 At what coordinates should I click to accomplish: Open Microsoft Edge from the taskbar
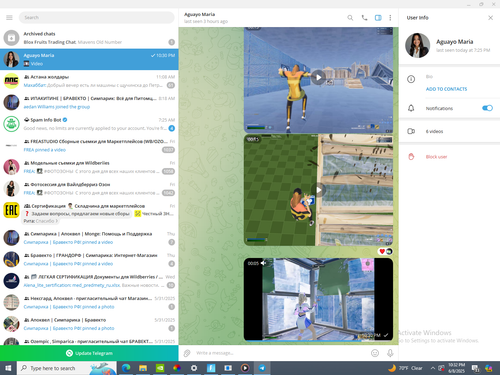[x=126, y=368]
